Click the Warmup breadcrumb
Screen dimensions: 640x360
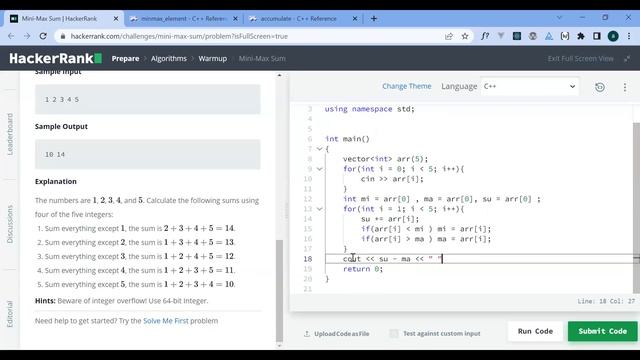[213, 59]
